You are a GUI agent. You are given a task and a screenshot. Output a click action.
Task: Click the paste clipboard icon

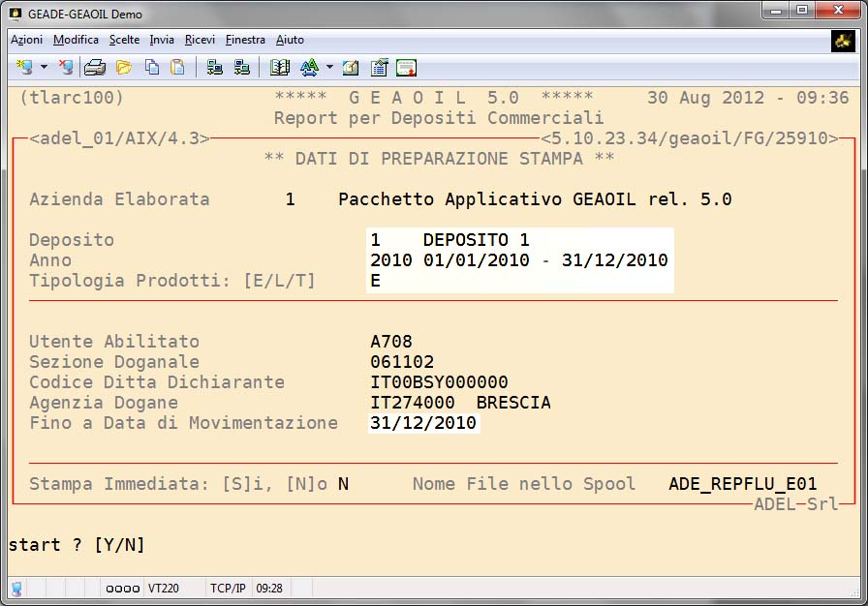[x=177, y=68]
